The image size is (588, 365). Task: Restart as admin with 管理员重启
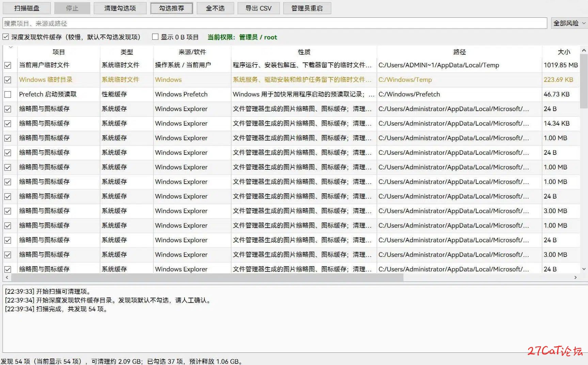(x=307, y=8)
